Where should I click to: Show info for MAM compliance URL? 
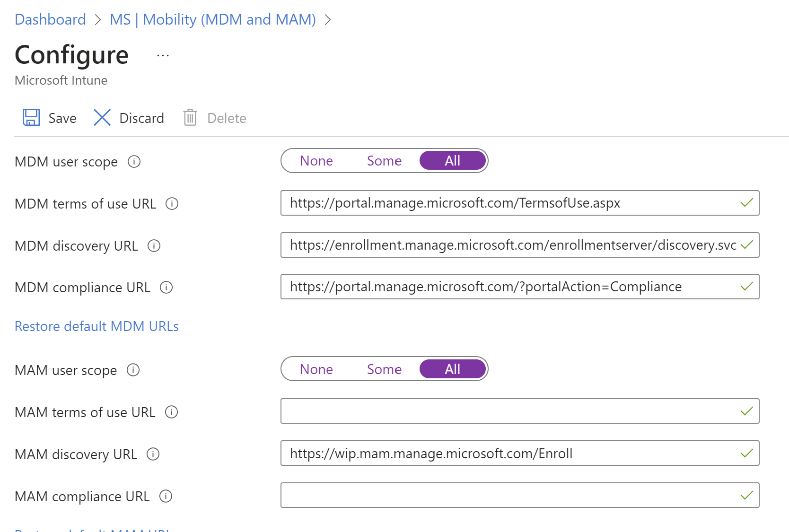pos(166,496)
